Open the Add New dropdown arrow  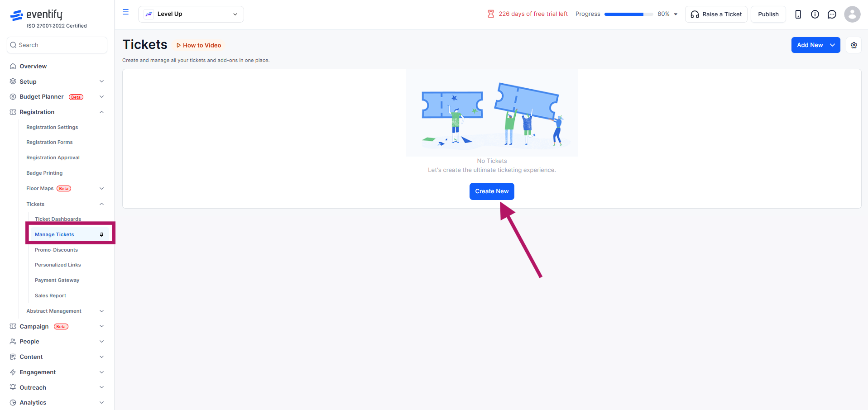pos(832,45)
